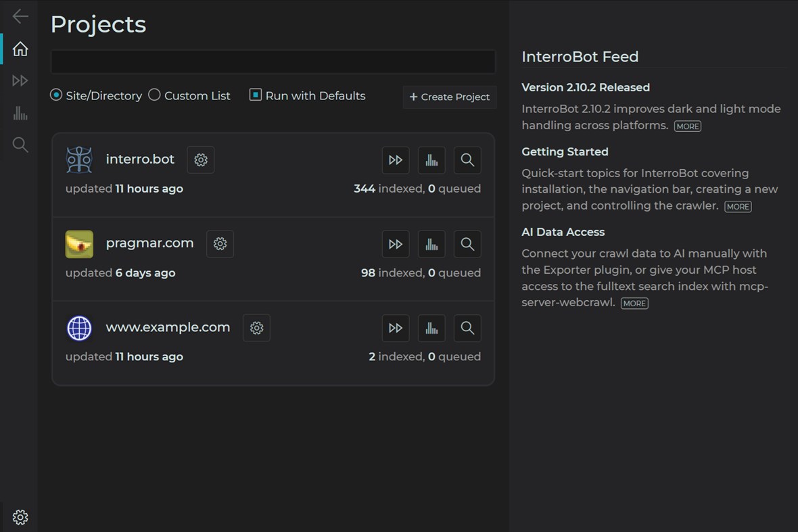Image resolution: width=798 pixels, height=532 pixels.
Task: Open the reports chart icon in sidebar
Action: pyautogui.click(x=20, y=113)
